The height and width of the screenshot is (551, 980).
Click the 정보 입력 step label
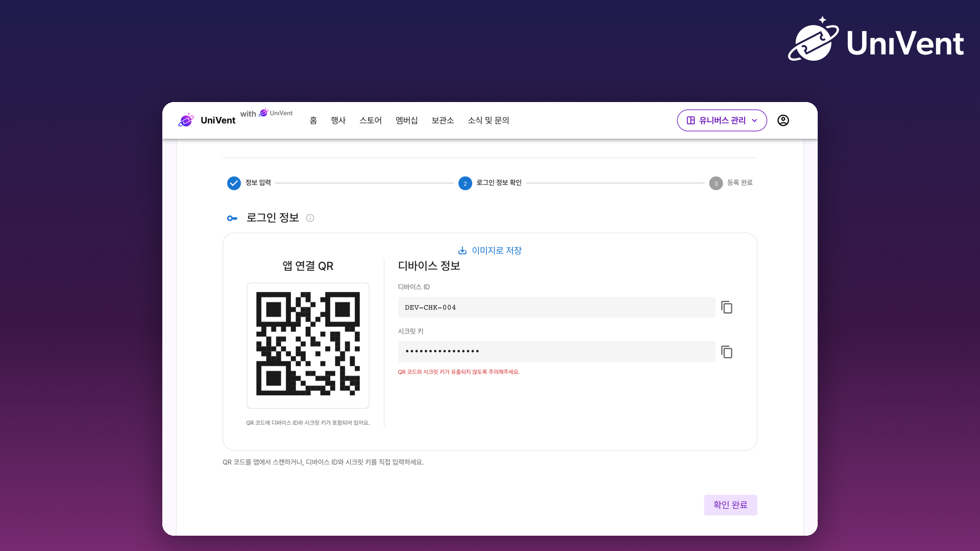[258, 183]
